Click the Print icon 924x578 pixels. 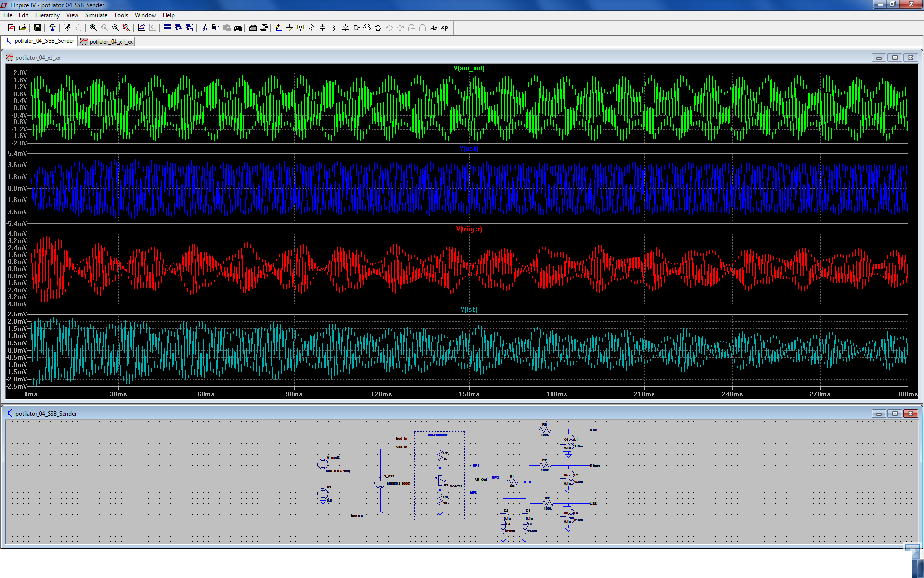[264, 28]
